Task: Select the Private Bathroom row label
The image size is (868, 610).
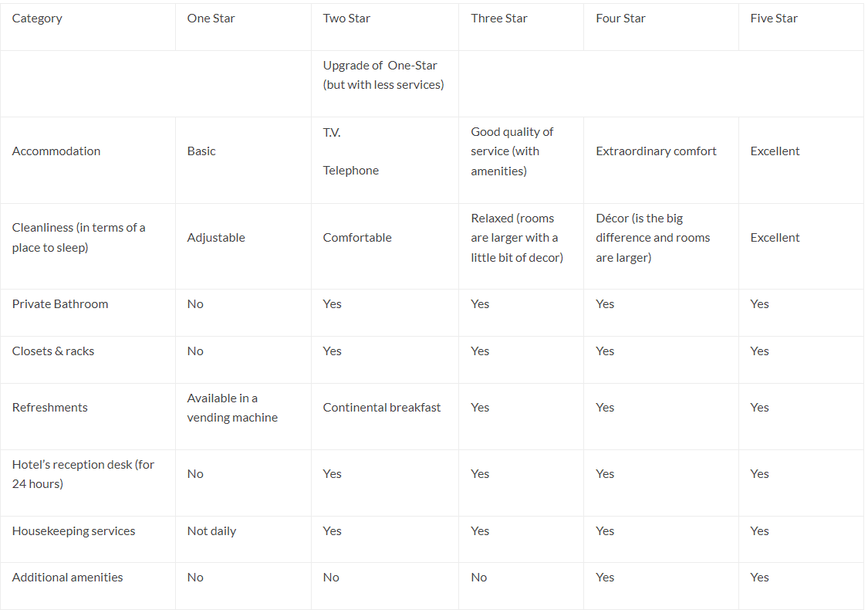Action: click(60, 304)
